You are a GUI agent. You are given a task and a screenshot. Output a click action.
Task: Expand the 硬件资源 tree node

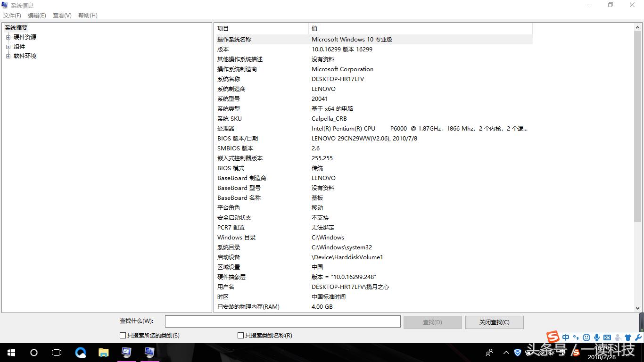coord(8,37)
